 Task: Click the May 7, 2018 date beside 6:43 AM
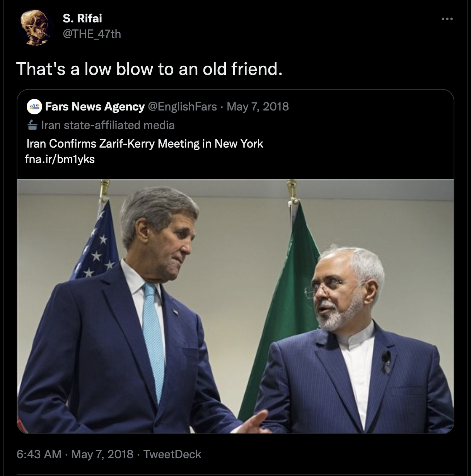tap(102, 454)
